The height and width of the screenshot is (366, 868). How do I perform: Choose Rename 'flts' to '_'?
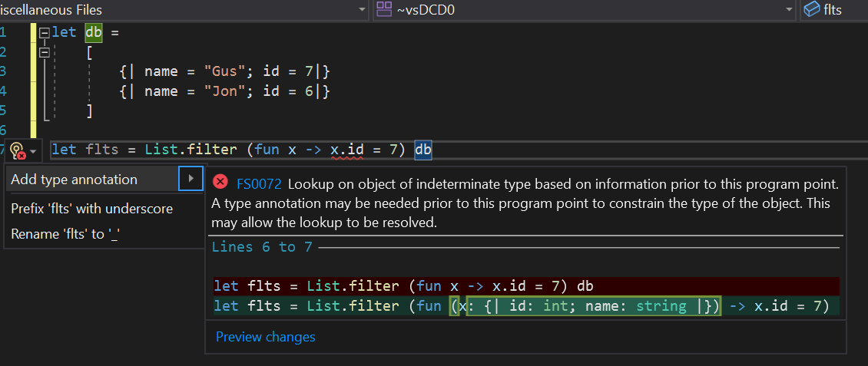pyautogui.click(x=66, y=234)
